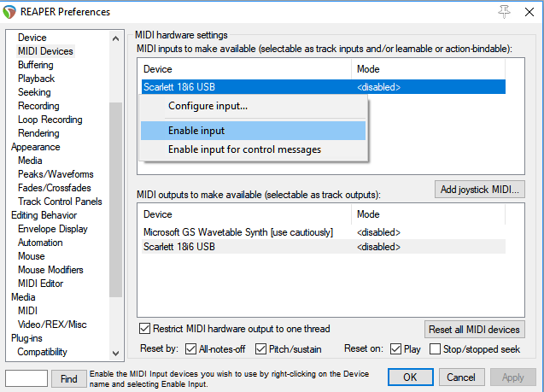
Task: Click input row's <disabled> mode cell
Action: (x=378, y=87)
